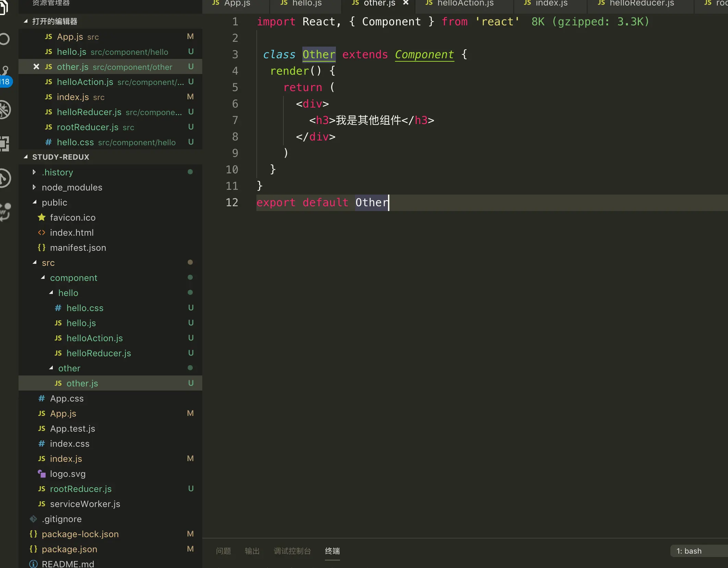
Task: Collapse the 打开的编辑器 section
Action: tap(110, 21)
